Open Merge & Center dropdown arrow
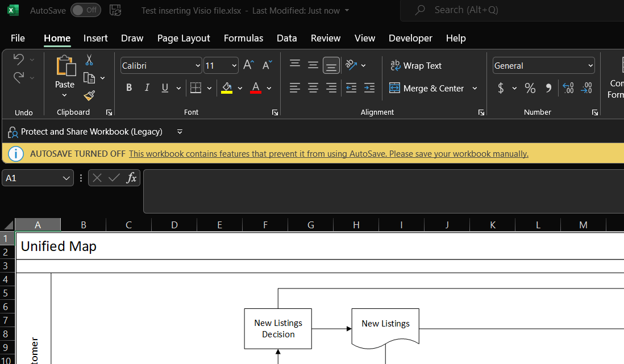This screenshot has height=364, width=624. (475, 89)
